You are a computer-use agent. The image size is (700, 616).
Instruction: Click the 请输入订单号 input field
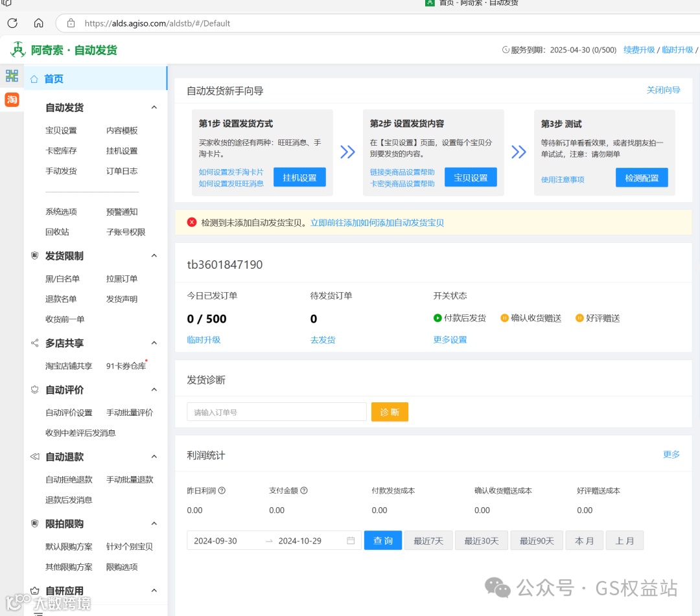(x=277, y=412)
